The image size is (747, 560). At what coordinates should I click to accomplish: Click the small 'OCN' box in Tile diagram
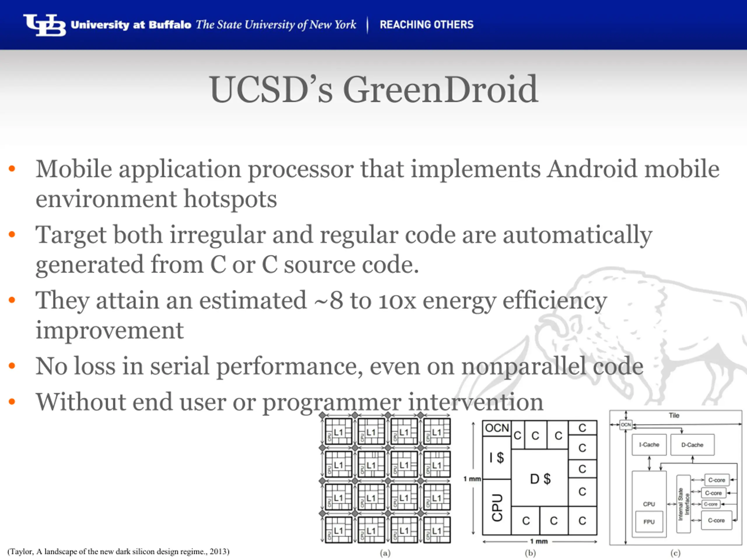[x=626, y=425]
